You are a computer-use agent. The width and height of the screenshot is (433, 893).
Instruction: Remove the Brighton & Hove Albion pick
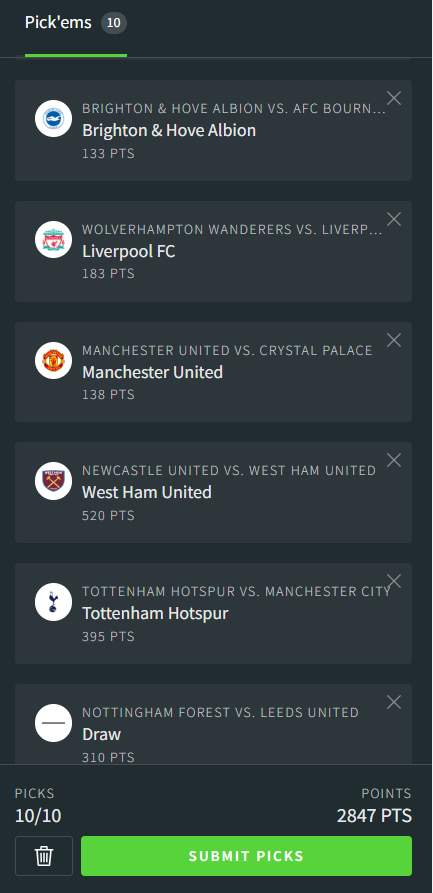tap(394, 99)
